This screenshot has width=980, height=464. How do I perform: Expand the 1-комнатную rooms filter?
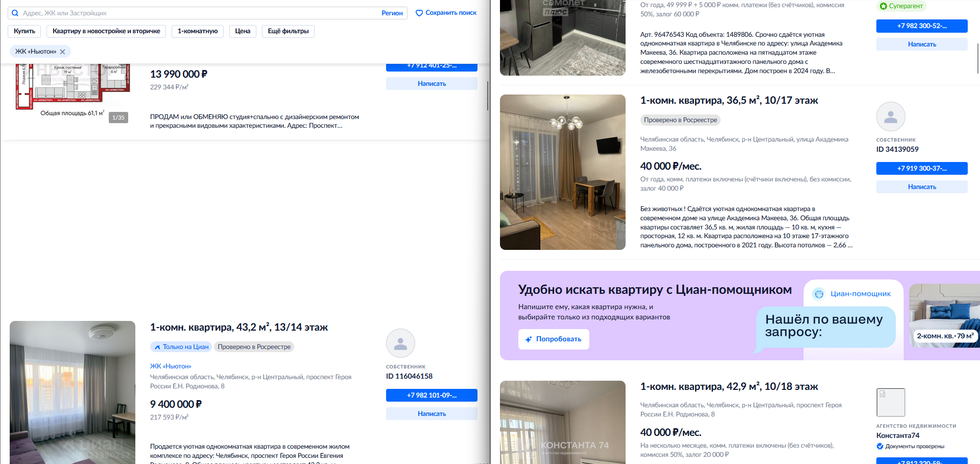pyautogui.click(x=198, y=31)
